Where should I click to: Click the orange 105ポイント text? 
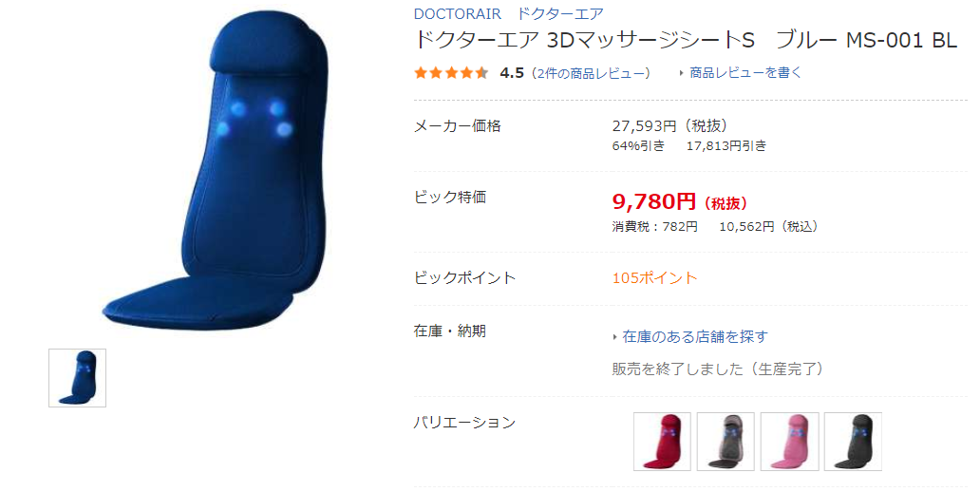point(654,277)
